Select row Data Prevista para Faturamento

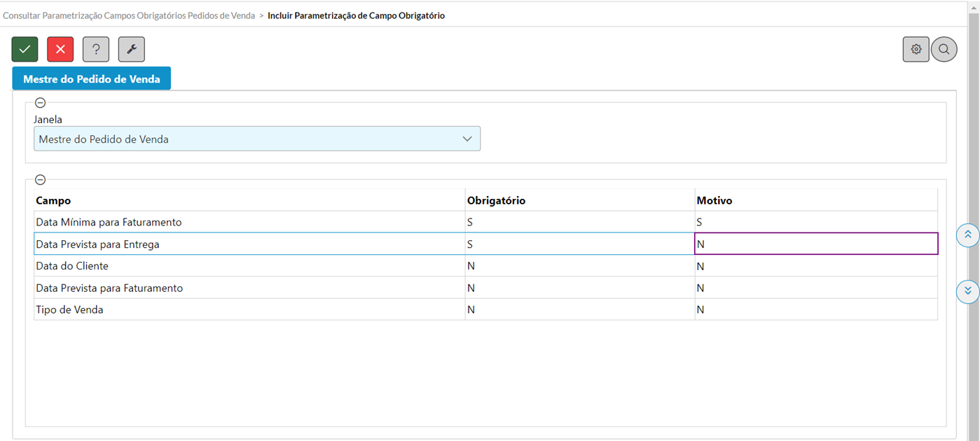click(x=485, y=288)
